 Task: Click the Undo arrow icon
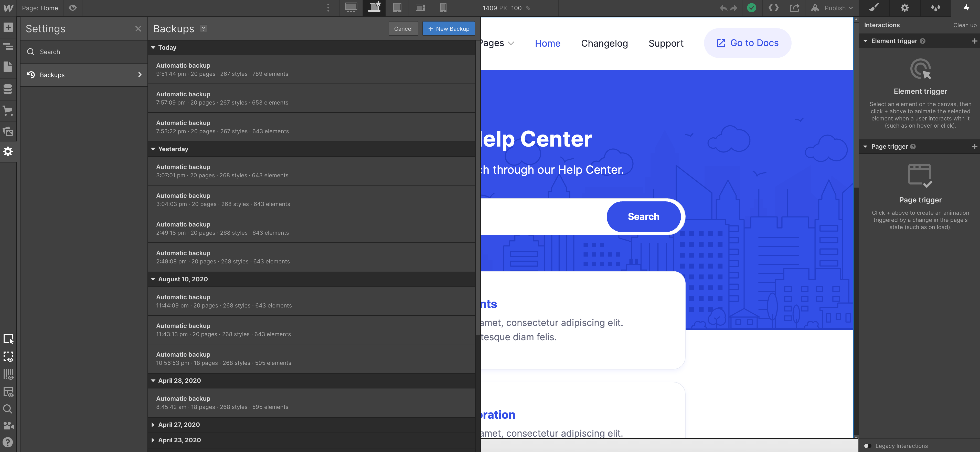pos(723,8)
